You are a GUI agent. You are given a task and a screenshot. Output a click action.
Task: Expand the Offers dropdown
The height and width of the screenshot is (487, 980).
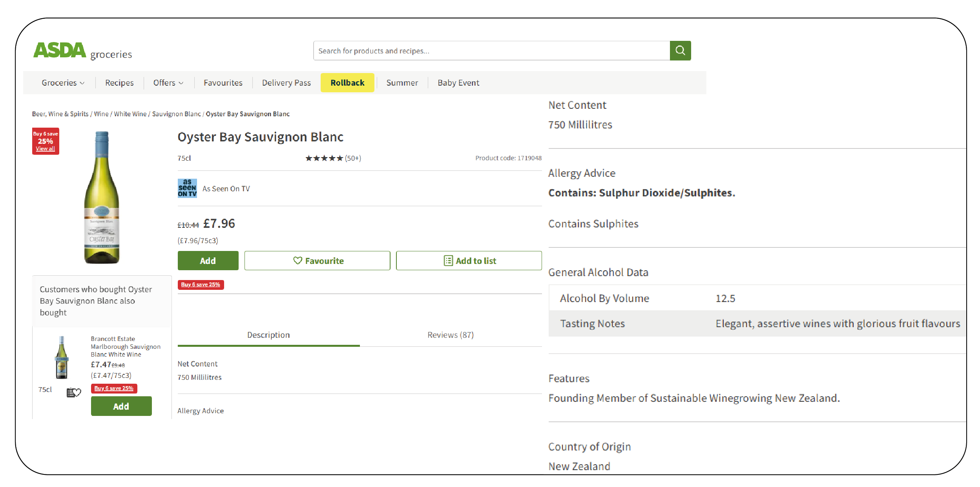(x=168, y=82)
